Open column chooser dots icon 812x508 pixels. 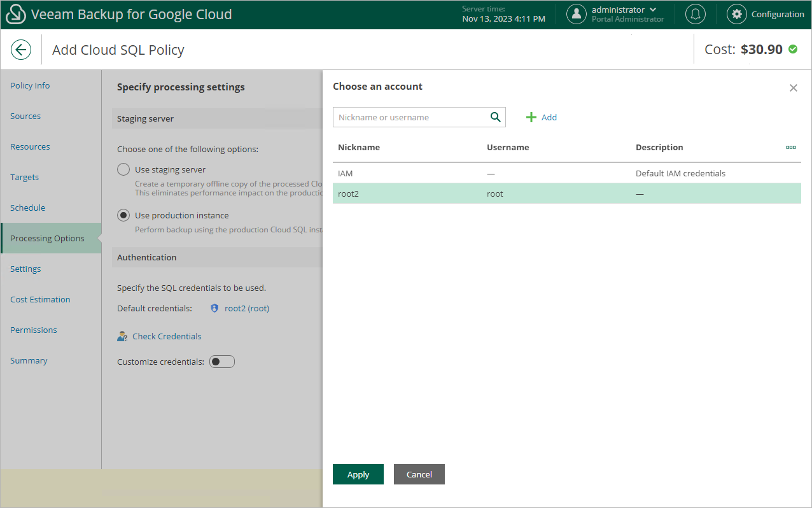pyautogui.click(x=791, y=147)
